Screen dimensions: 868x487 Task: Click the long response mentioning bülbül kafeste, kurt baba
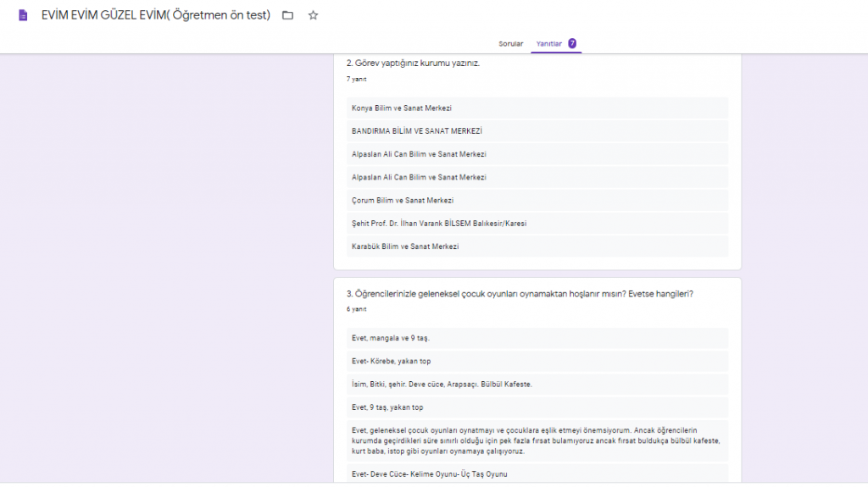[x=536, y=440]
